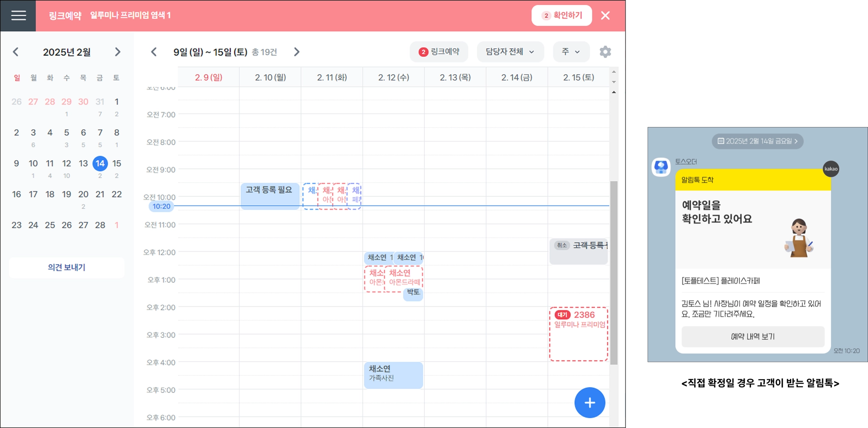Select the 2.15 (토) column header

click(x=579, y=77)
